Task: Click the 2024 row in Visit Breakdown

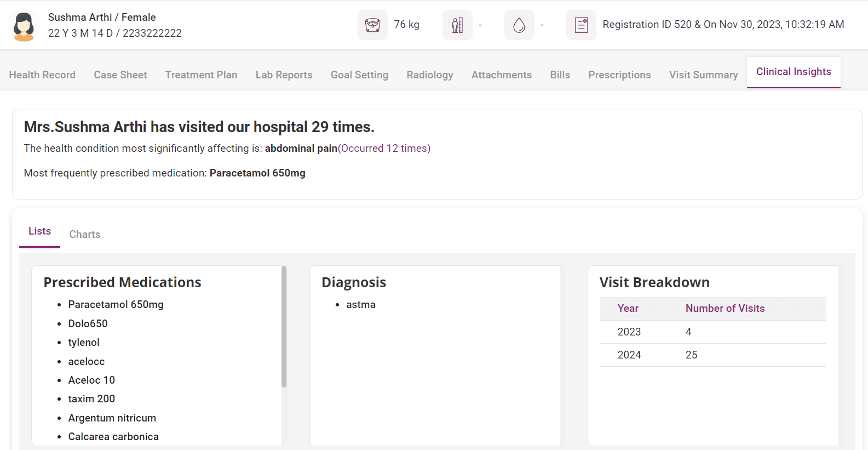Action: click(x=712, y=355)
